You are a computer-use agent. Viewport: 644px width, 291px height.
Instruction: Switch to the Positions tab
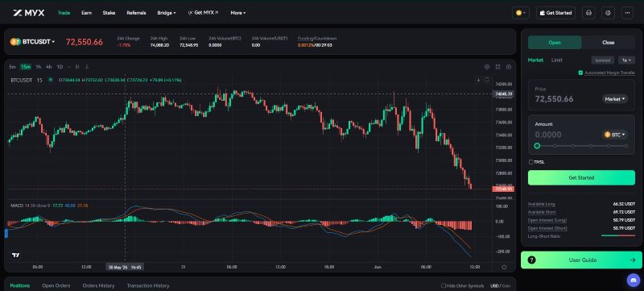click(x=19, y=285)
